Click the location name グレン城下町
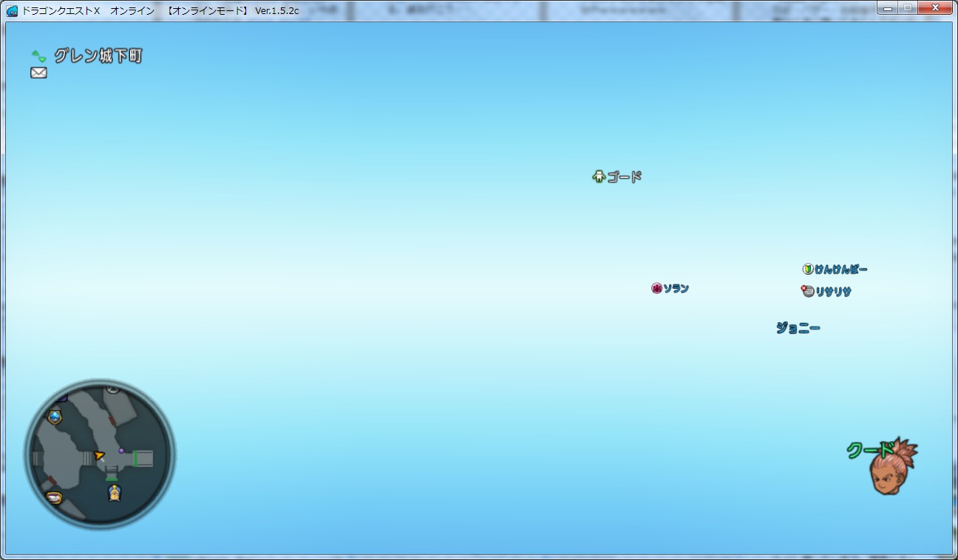The width and height of the screenshot is (958, 560). pyautogui.click(x=98, y=56)
